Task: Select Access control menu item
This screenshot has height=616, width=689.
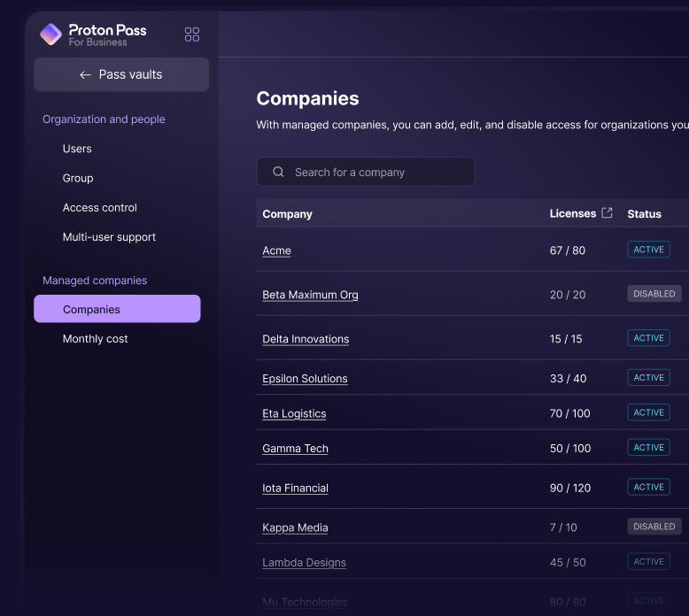Action: [100, 208]
